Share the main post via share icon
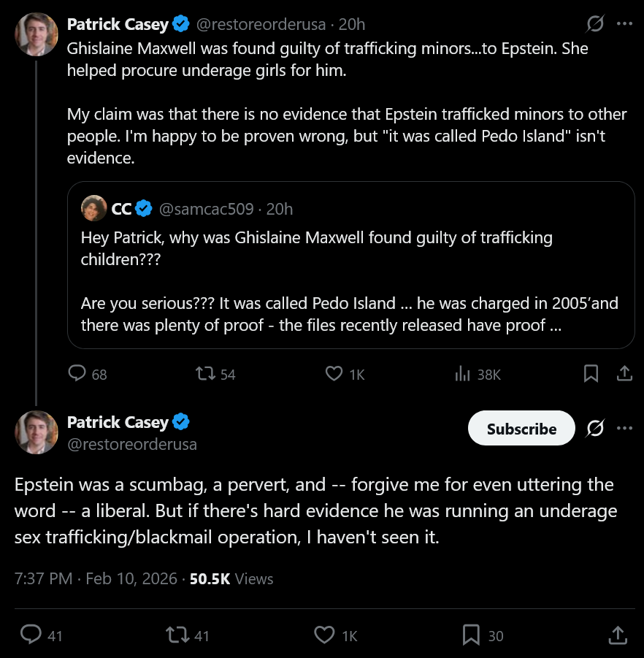Image resolution: width=644 pixels, height=658 pixels. point(618,635)
